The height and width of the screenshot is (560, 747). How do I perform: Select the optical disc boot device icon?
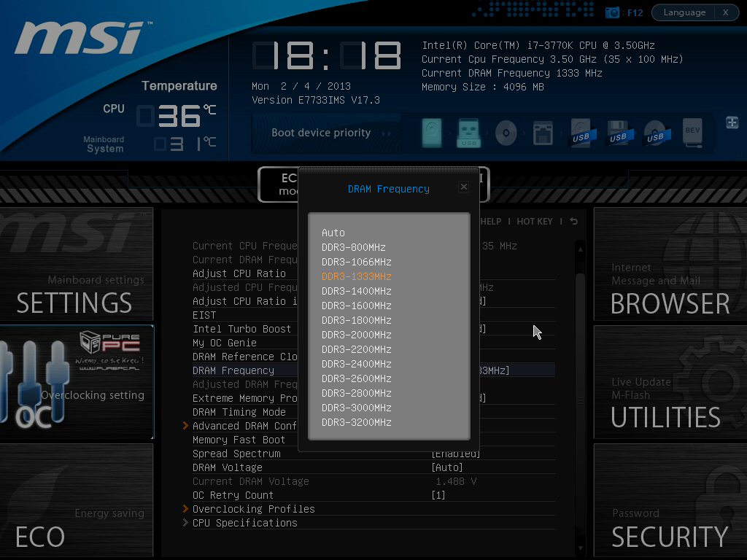(506, 133)
